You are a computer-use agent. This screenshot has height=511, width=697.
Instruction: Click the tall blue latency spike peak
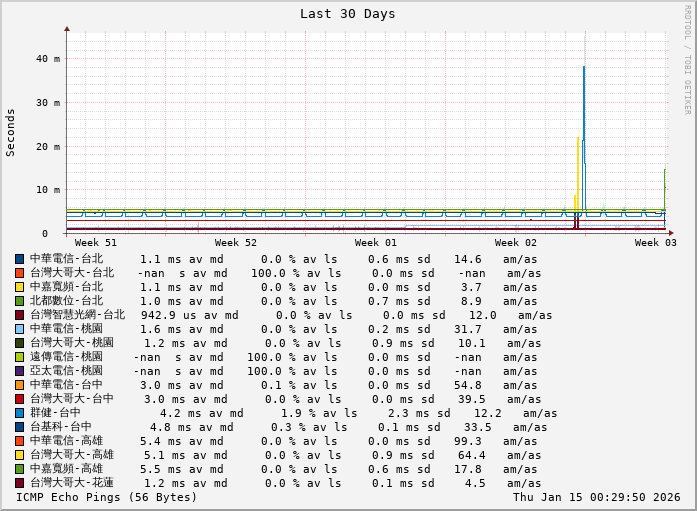[x=584, y=68]
